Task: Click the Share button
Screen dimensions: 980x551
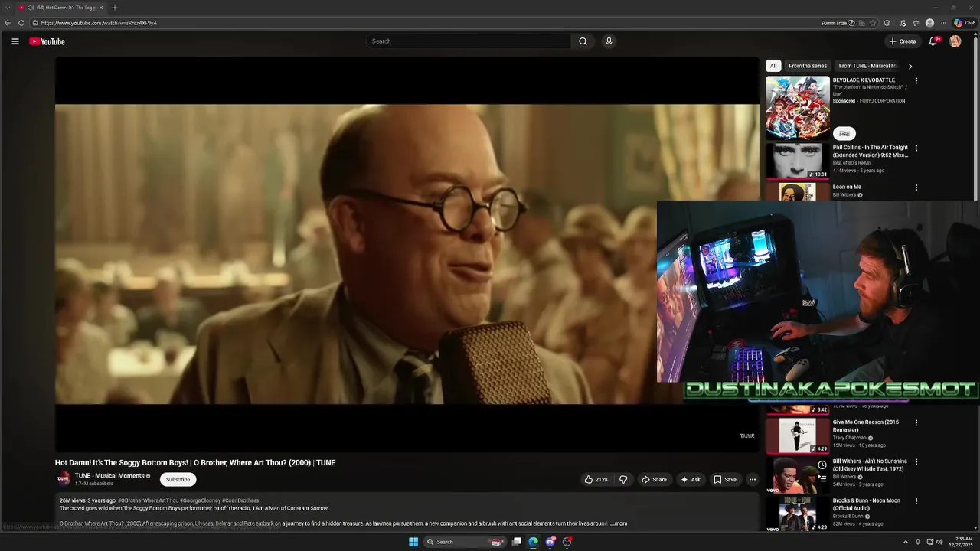Action: pos(654,480)
